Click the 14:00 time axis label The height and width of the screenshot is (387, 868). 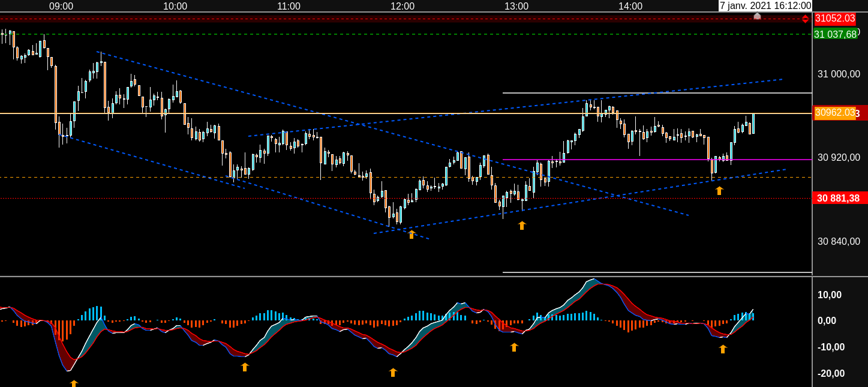[x=630, y=6]
